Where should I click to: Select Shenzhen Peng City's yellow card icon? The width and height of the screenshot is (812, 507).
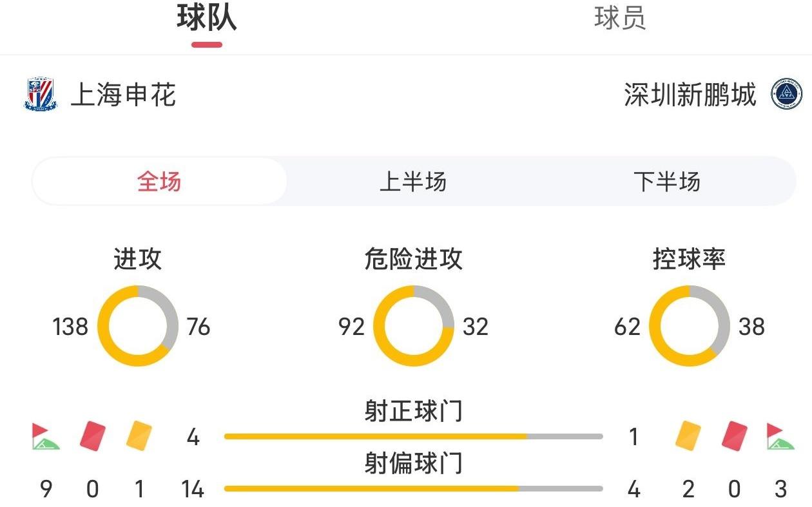click(688, 434)
